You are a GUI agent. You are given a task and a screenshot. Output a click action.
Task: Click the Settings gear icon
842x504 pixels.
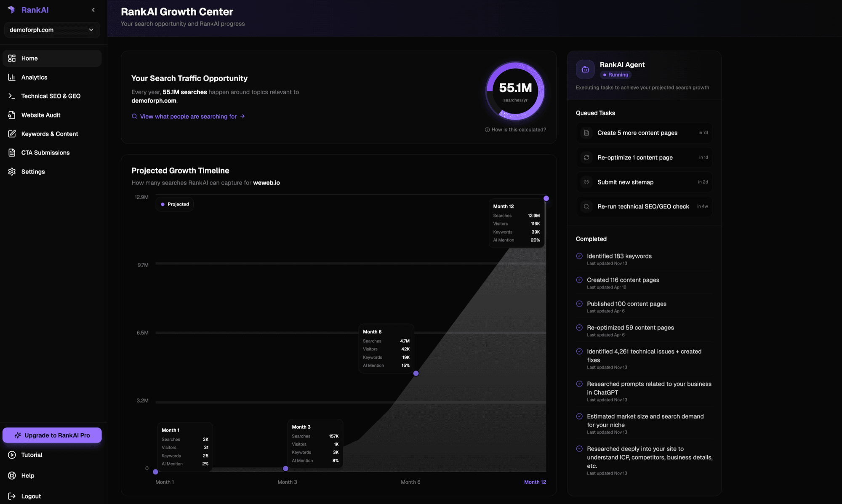pyautogui.click(x=12, y=171)
